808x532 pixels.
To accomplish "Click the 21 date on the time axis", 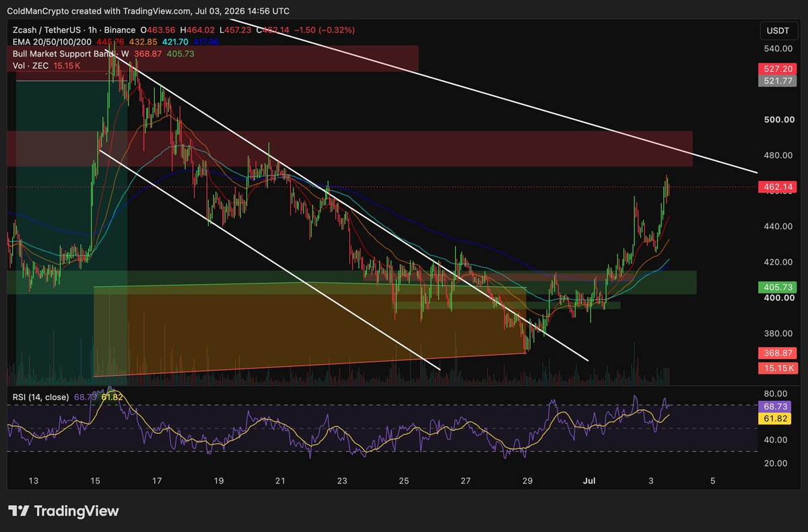I will pyautogui.click(x=281, y=481).
